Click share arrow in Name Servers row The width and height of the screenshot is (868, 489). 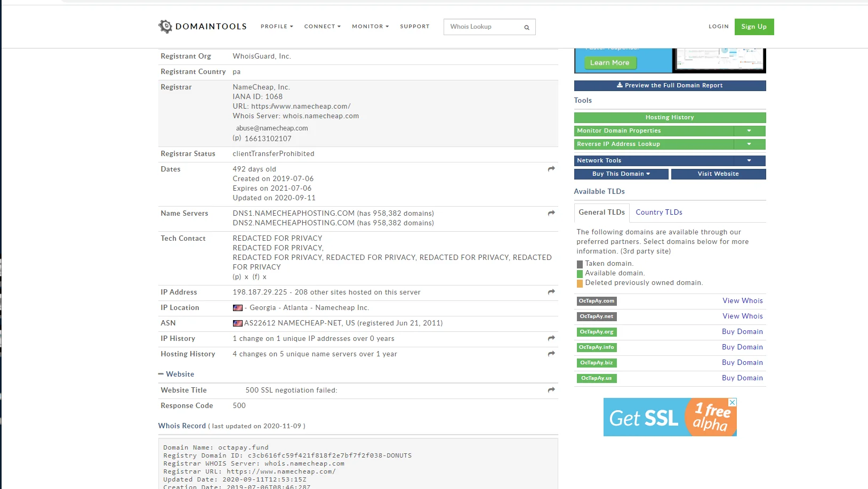pyautogui.click(x=551, y=213)
